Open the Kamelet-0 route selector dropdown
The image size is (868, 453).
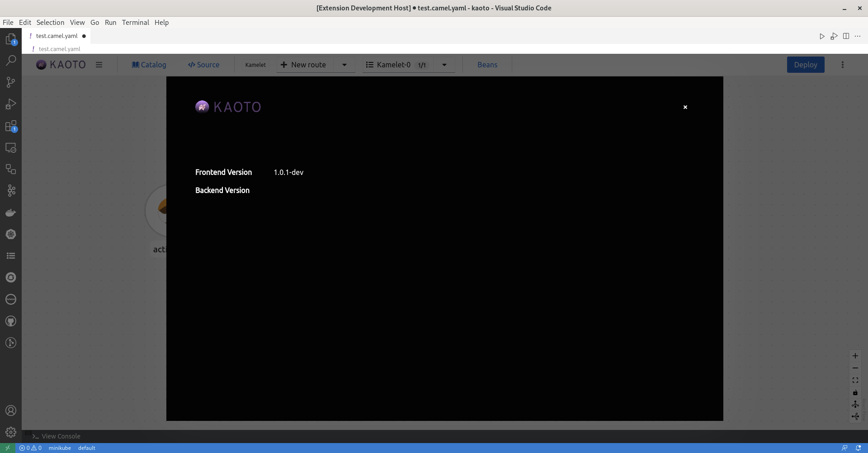pos(444,65)
